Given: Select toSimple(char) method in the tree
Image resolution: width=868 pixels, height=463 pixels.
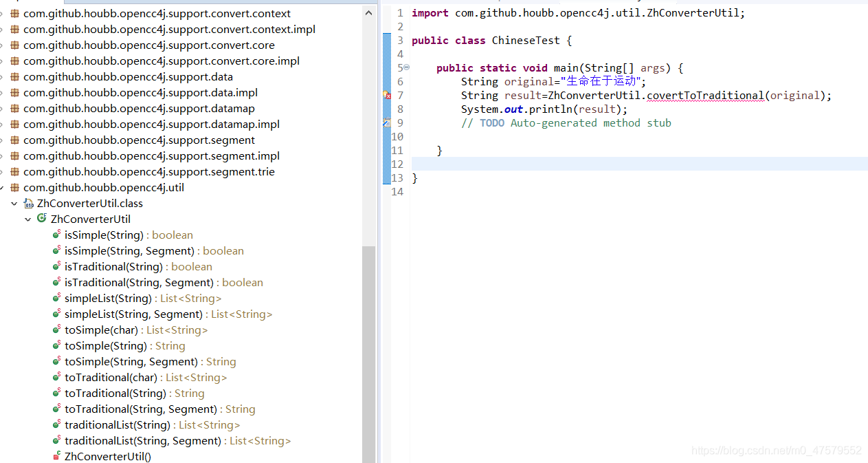Looking at the screenshot, I should 101,330.
